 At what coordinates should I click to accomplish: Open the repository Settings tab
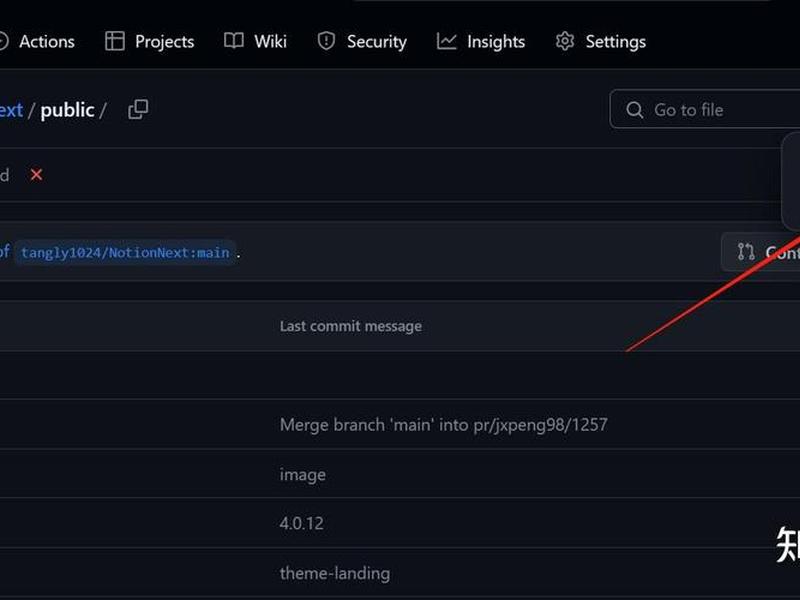pyautogui.click(x=601, y=41)
